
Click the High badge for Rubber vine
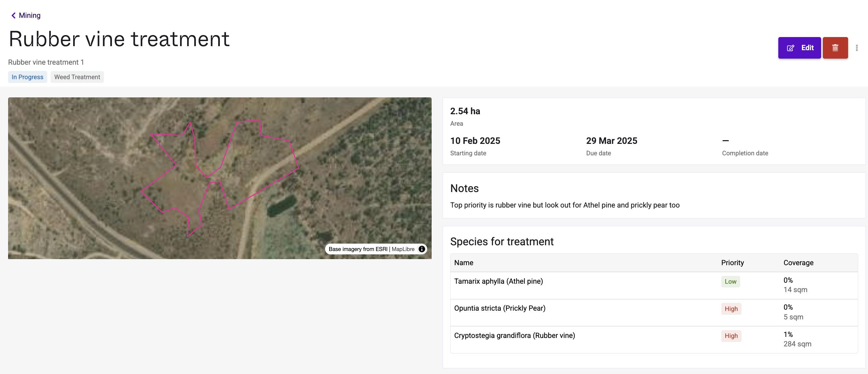pyautogui.click(x=731, y=336)
